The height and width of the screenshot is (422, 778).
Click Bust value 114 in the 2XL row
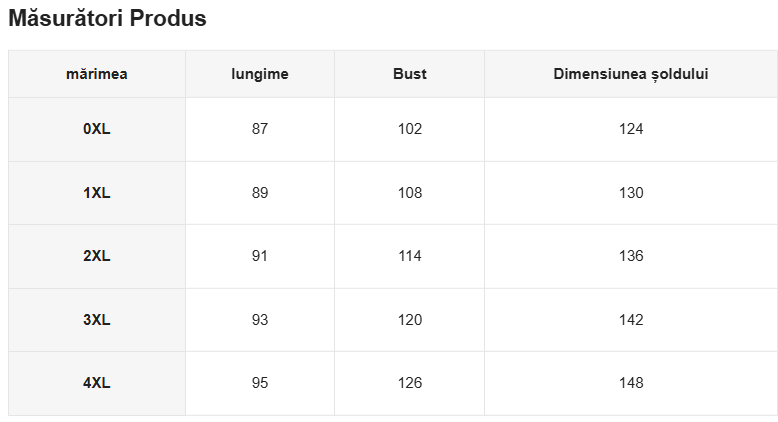click(x=410, y=256)
